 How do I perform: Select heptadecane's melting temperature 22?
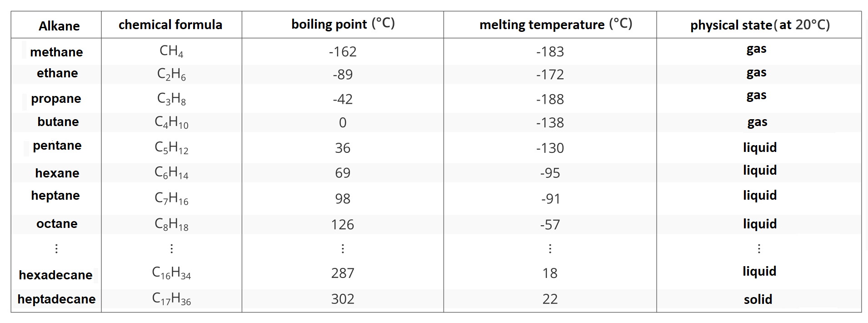click(x=550, y=299)
